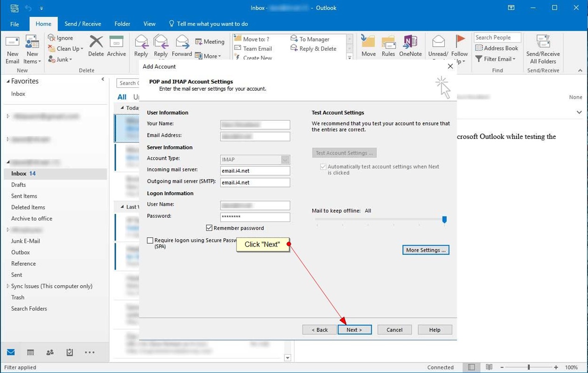The height and width of the screenshot is (373, 588).
Task: Open More Settings
Action: (426, 250)
